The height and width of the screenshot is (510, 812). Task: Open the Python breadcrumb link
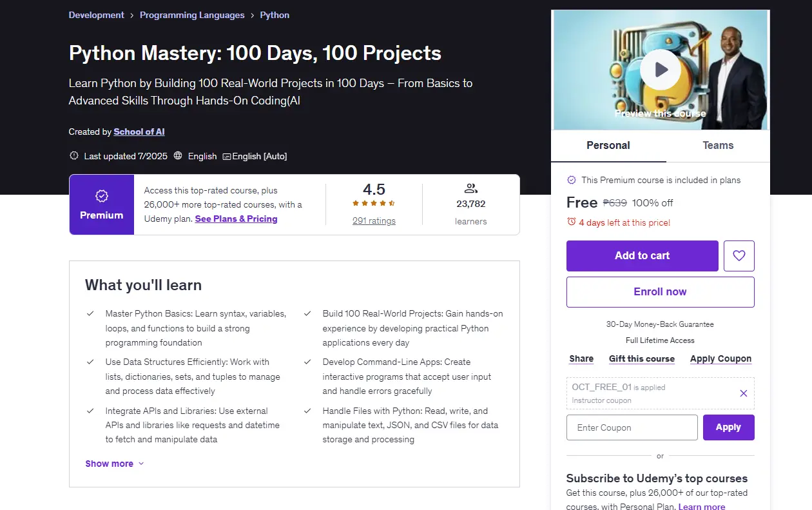pyautogui.click(x=275, y=15)
